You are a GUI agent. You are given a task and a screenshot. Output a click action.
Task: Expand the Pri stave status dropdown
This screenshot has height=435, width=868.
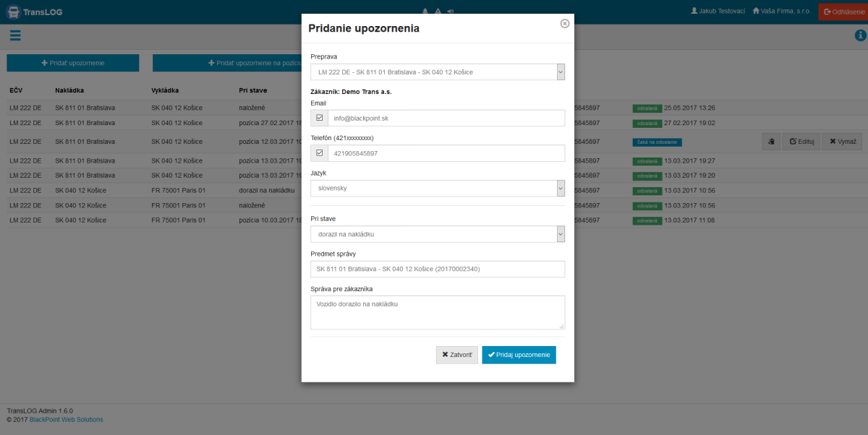(x=437, y=234)
